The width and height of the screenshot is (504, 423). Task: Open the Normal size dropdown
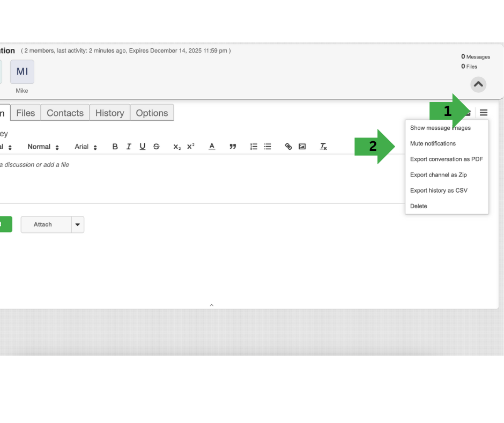[43, 147]
